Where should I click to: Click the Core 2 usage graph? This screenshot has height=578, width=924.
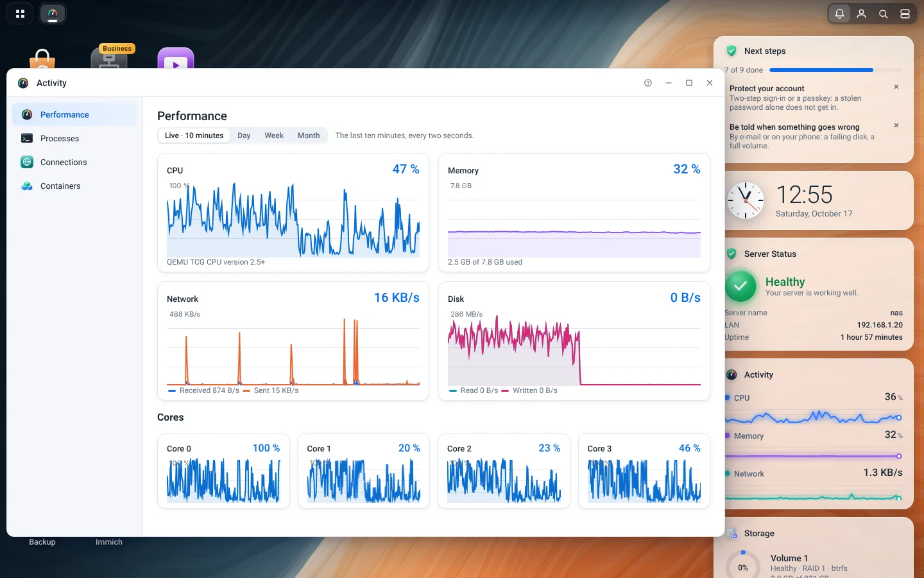pyautogui.click(x=504, y=480)
